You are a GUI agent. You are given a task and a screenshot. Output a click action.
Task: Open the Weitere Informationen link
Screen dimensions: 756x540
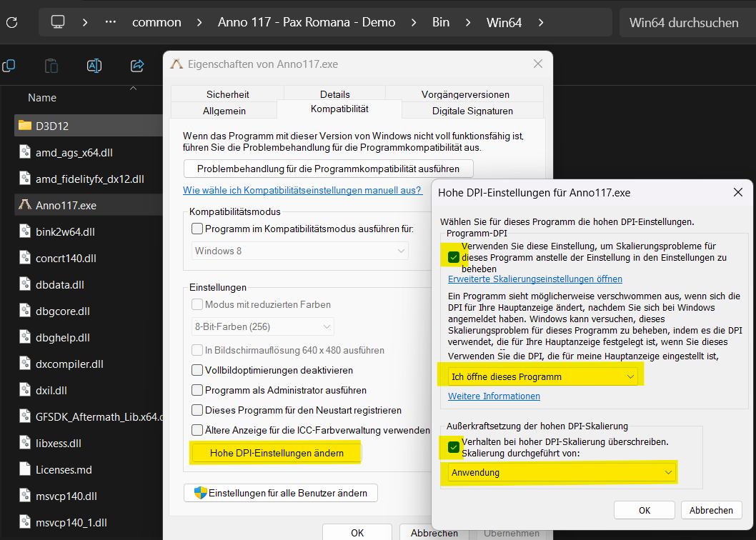494,396
